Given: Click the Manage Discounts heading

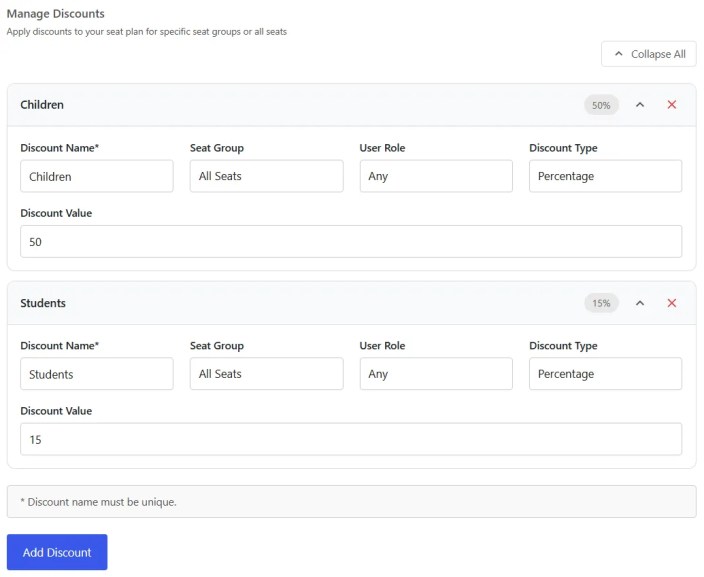Looking at the screenshot, I should 56,13.
